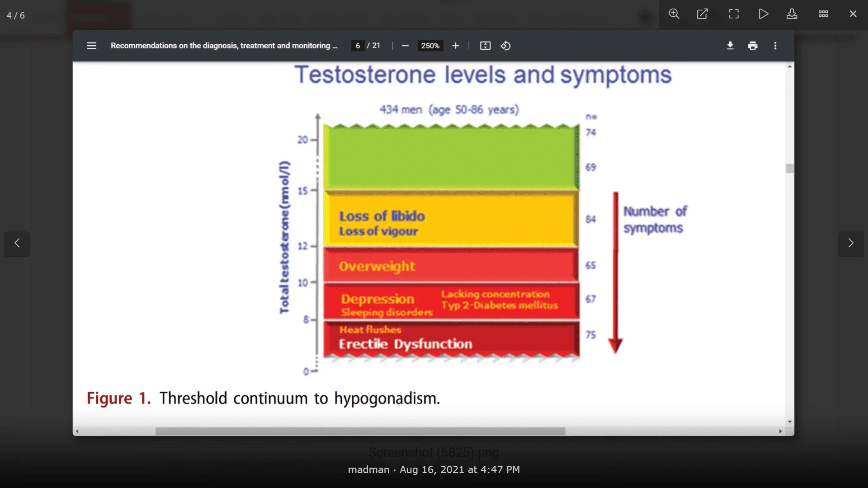Start slideshow with play button
Image resolution: width=868 pixels, height=488 pixels.
click(763, 14)
